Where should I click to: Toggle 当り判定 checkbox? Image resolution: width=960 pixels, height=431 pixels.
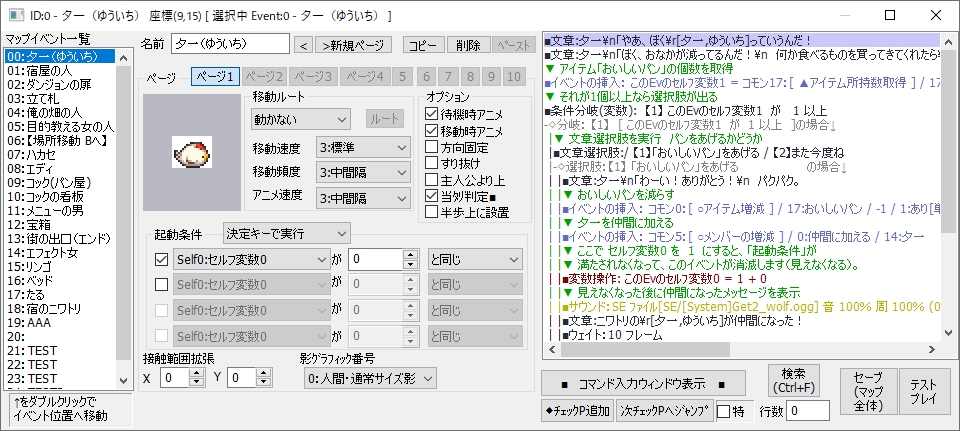pos(431,197)
